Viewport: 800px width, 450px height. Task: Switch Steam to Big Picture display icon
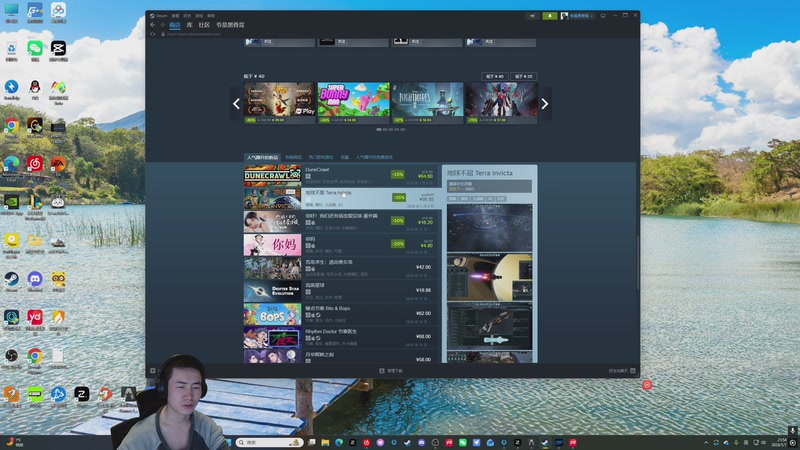point(603,16)
